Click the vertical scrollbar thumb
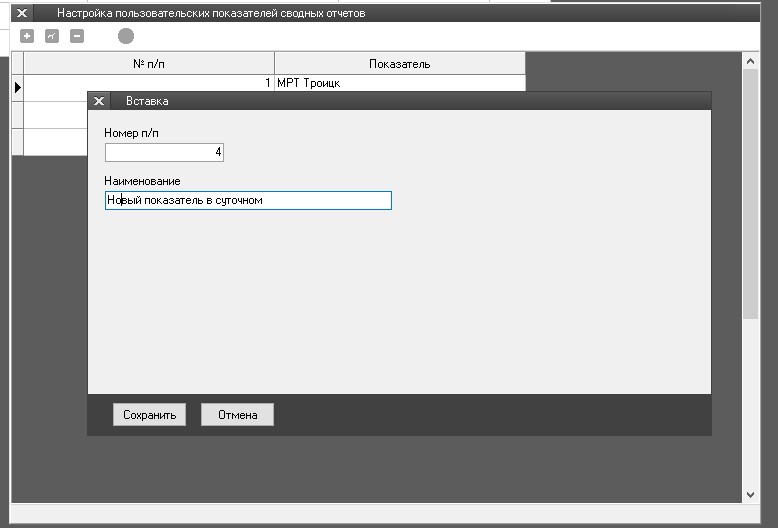Screen dimensions: 778x528 click(x=751, y=190)
